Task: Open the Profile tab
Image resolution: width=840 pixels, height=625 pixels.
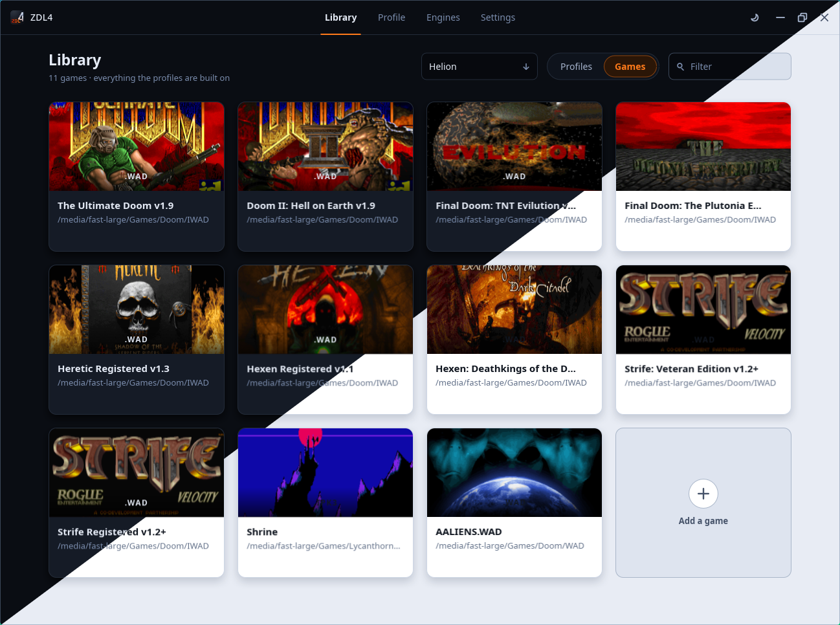Action: pyautogui.click(x=392, y=17)
